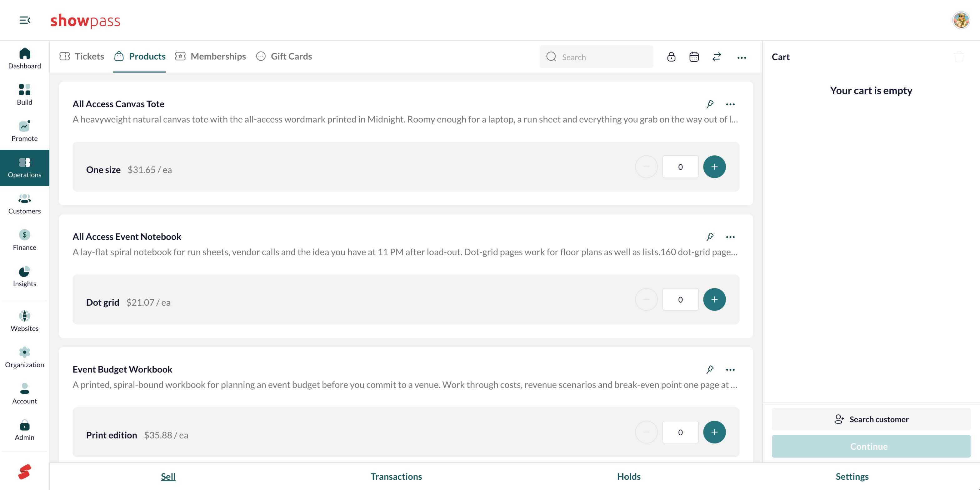The height and width of the screenshot is (490, 980).
Task: Open the Websites section
Action: click(25, 321)
